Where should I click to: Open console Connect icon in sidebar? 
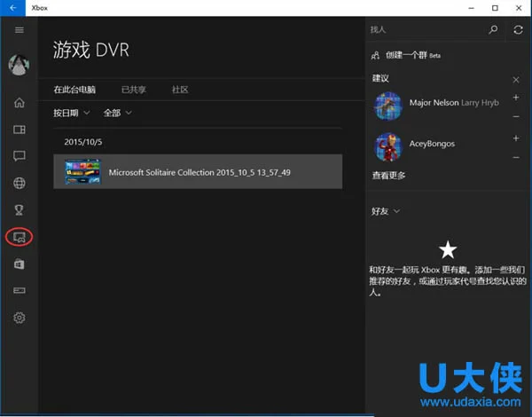tap(20, 290)
